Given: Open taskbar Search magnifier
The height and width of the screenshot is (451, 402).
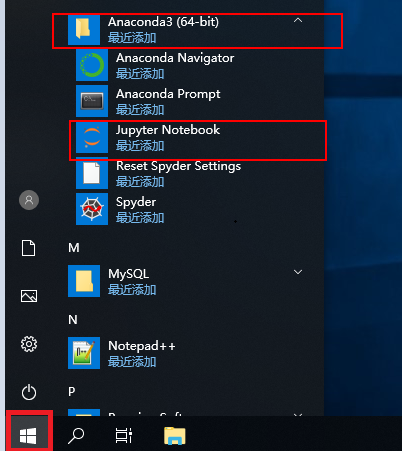Looking at the screenshot, I should [76, 436].
